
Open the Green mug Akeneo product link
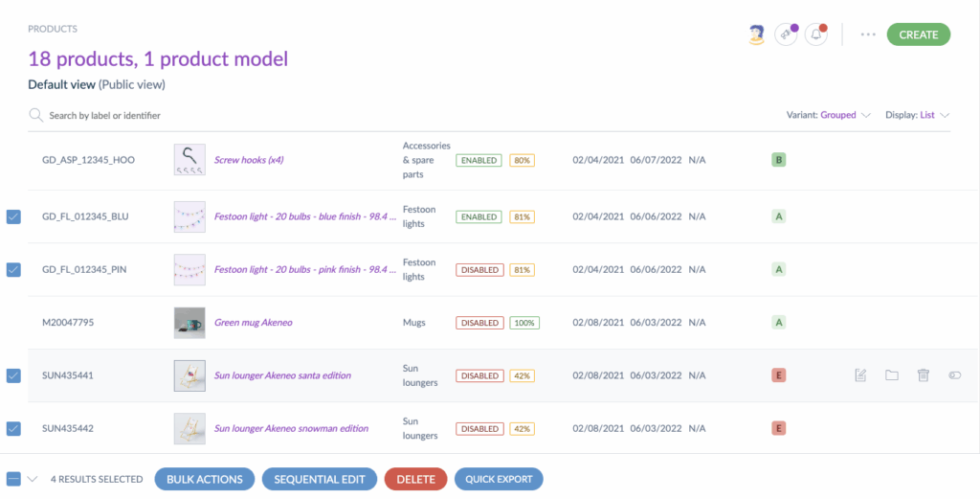click(x=253, y=323)
